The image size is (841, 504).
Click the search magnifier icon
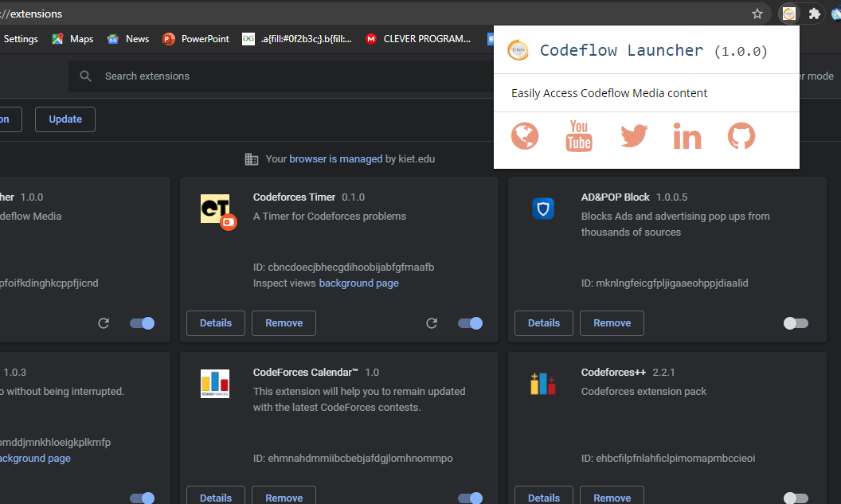pyautogui.click(x=86, y=76)
